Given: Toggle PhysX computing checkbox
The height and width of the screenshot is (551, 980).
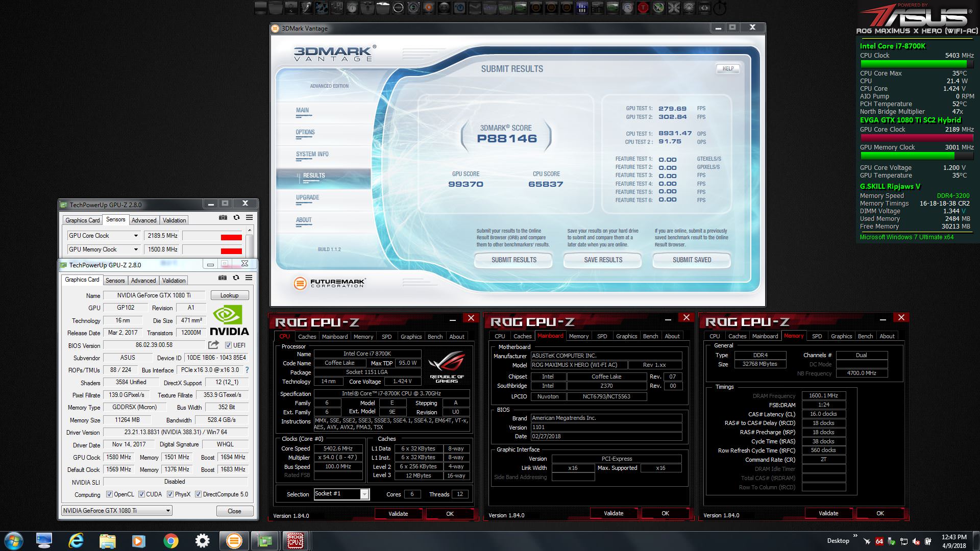Looking at the screenshot, I should (170, 494).
